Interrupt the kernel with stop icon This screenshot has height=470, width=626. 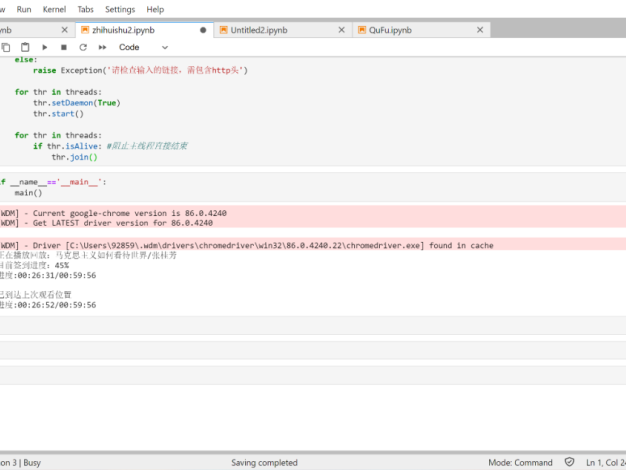tap(64, 47)
